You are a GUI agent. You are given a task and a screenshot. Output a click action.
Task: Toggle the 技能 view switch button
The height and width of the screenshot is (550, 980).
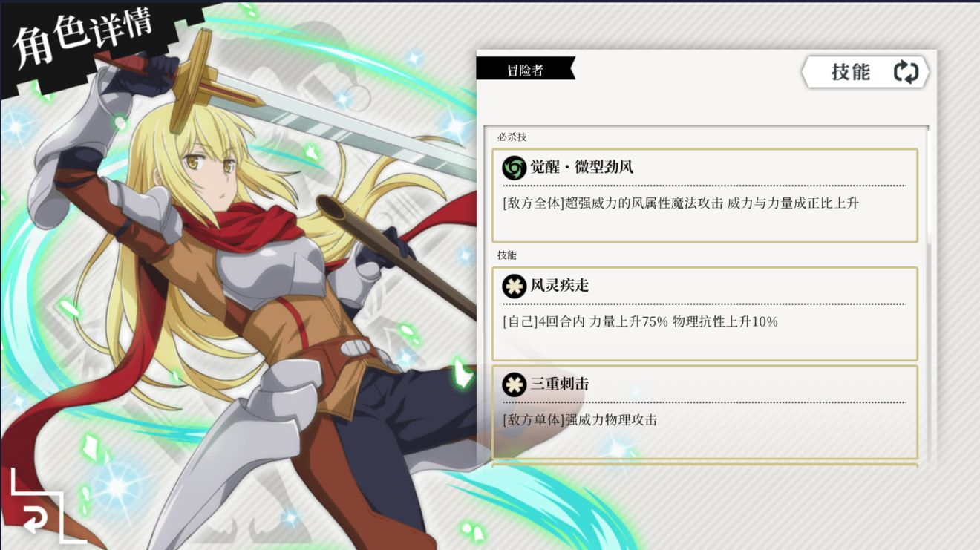(865, 72)
